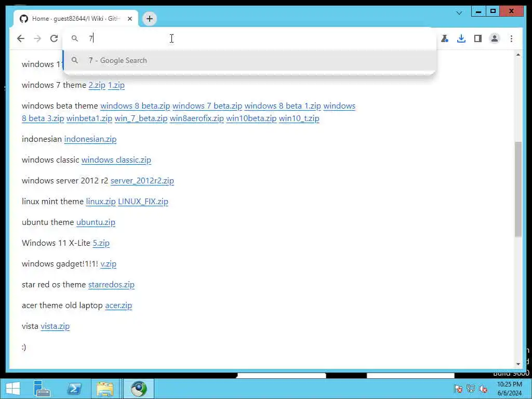532x399 pixels.
Task: Open the Chrome Labs flask icon
Action: coord(445,38)
